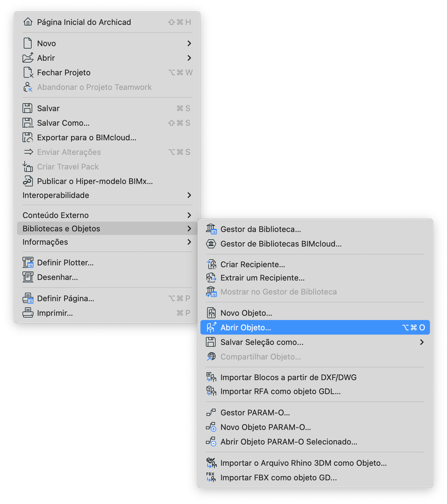The width and height of the screenshot is (447, 504).
Task: Click the Novo Objeto chair icon
Action: coord(211,313)
